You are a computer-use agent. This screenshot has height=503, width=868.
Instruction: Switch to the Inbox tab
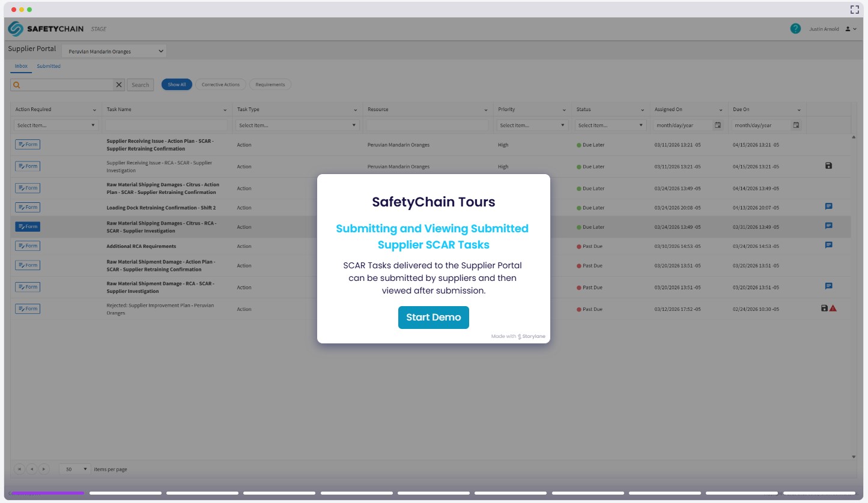(x=21, y=66)
